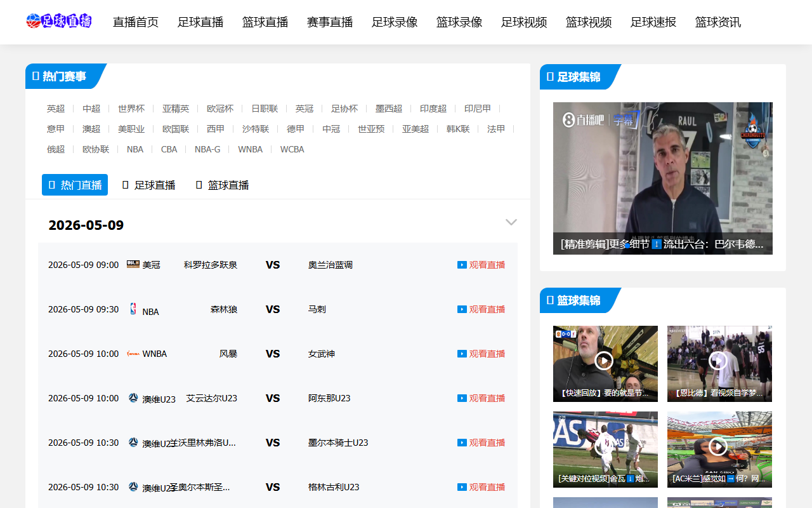Select the NBA-G league filter
The image size is (812, 508).
click(x=207, y=149)
